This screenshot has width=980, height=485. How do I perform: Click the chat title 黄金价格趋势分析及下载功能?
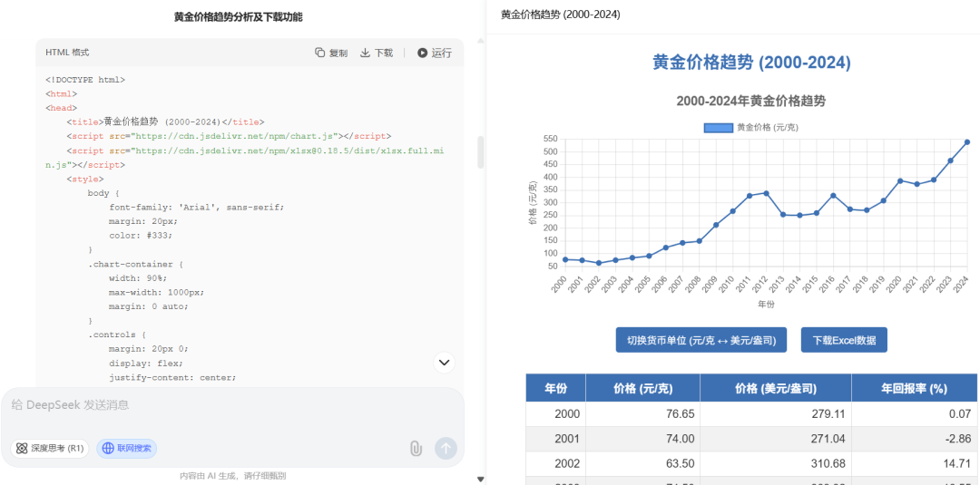238,17
